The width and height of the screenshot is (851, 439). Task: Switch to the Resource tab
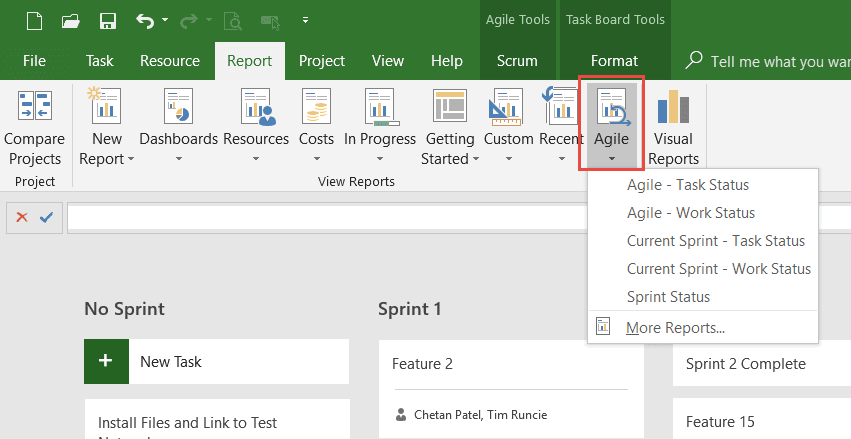[170, 61]
